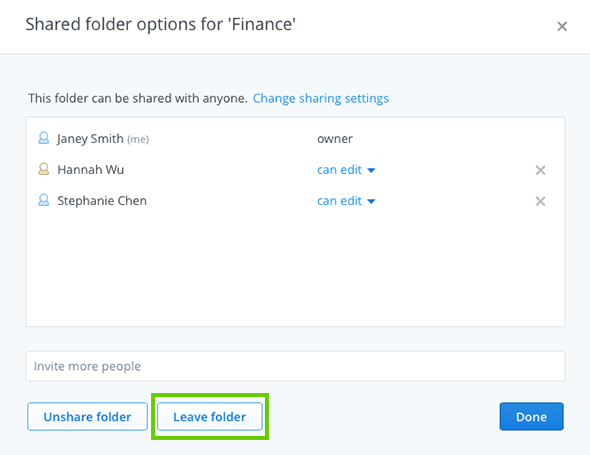
Task: Open Stephanie Chen's can edit dropdown
Action: tap(346, 201)
